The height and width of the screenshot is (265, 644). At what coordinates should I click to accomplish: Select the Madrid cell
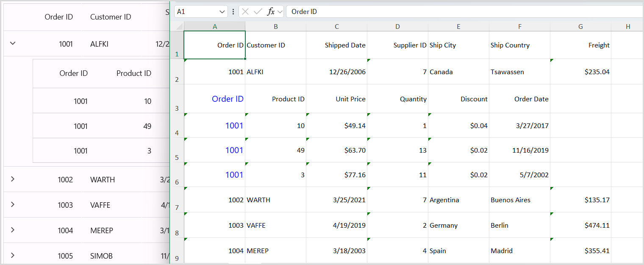(520, 251)
